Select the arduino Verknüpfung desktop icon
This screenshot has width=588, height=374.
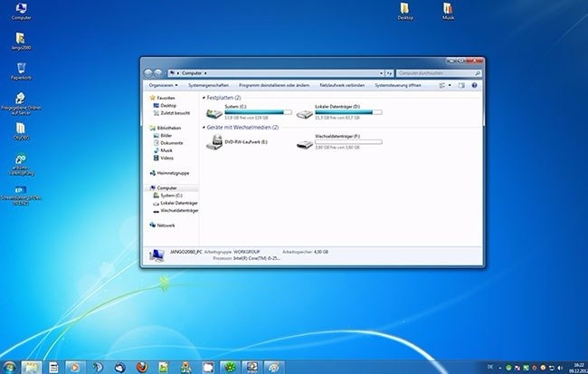(x=21, y=165)
